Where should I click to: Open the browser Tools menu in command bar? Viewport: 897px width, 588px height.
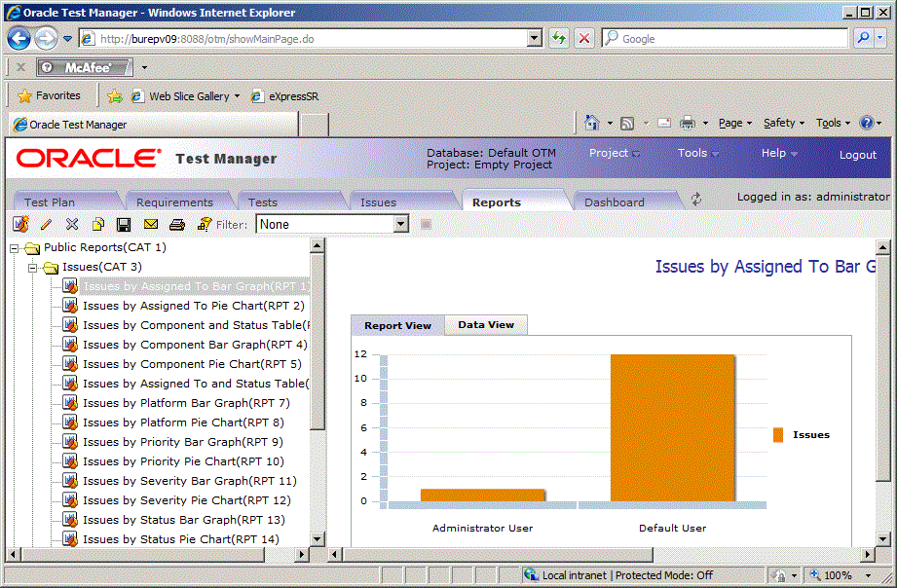pos(833,123)
